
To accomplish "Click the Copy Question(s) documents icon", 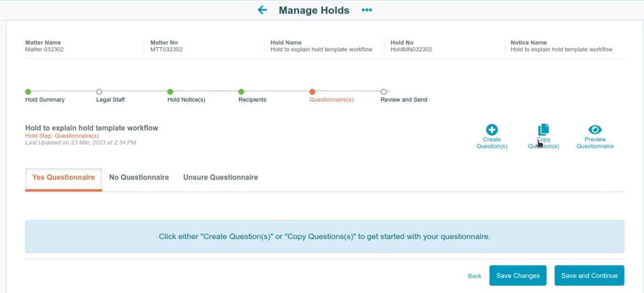I will point(544,130).
